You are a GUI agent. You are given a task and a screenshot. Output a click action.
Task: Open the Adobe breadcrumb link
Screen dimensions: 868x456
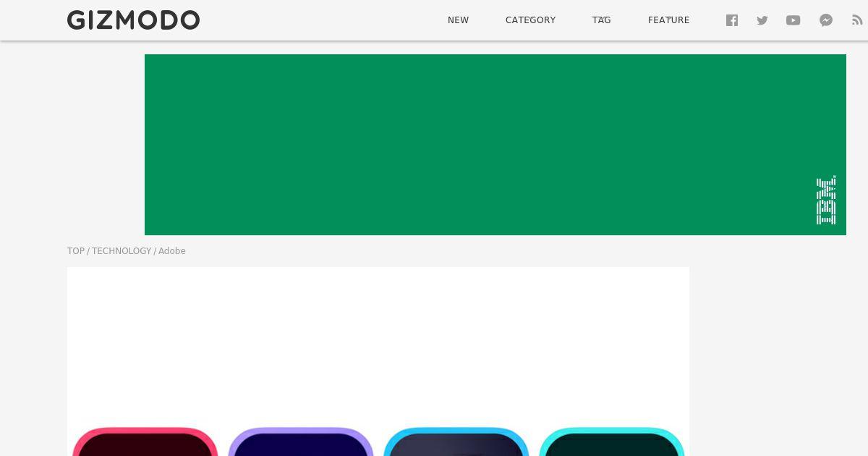coord(172,251)
